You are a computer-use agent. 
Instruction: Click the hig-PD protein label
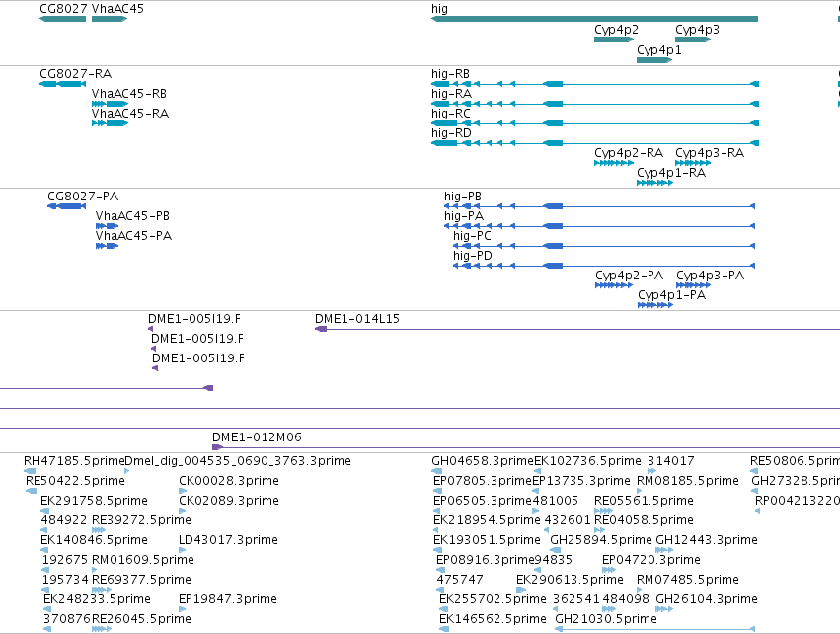pyautogui.click(x=473, y=256)
